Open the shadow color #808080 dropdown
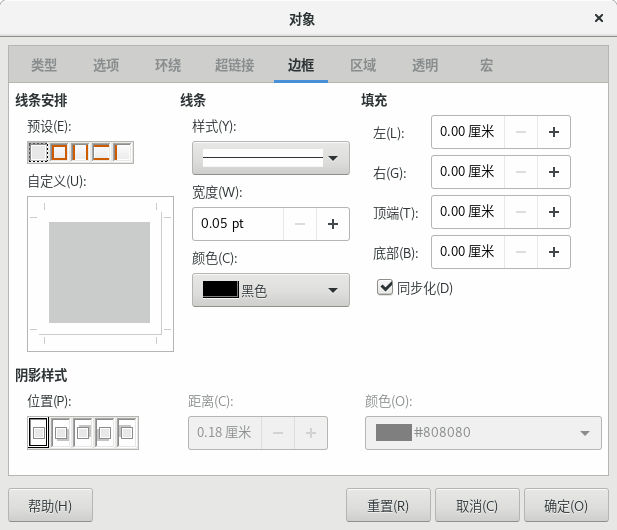 (x=483, y=433)
